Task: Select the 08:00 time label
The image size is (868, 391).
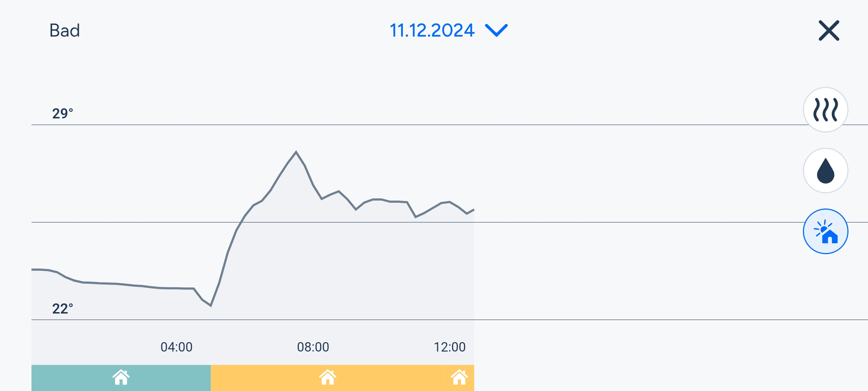Action: coord(313,347)
